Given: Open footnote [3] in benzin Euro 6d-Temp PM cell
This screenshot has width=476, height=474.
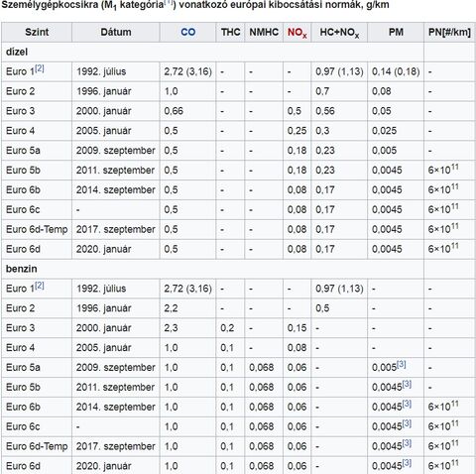Looking at the screenshot, I should 407,443.
